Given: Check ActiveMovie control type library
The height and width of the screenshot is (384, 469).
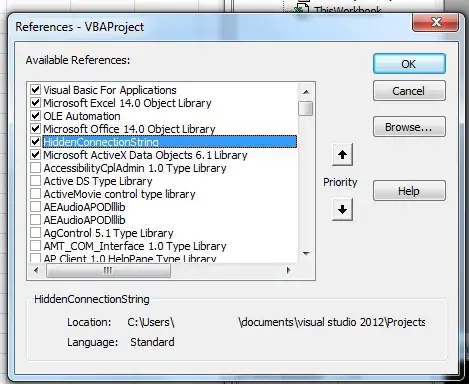Looking at the screenshot, I should [35, 194].
